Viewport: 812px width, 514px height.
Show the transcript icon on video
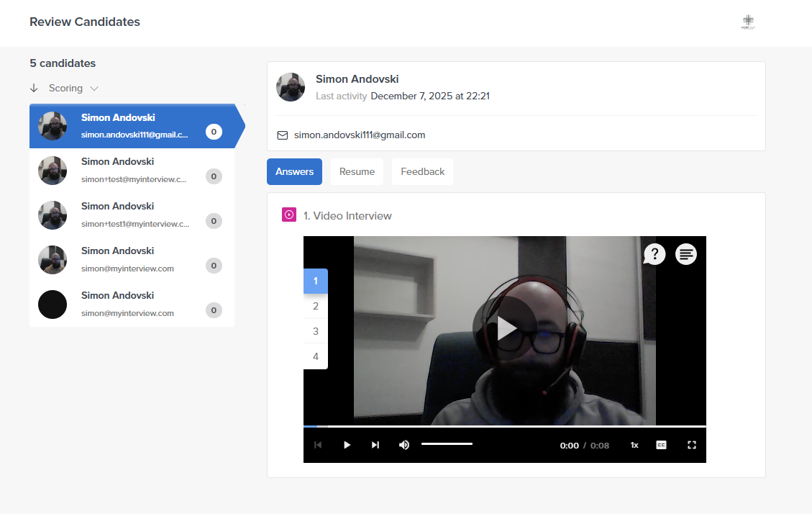(686, 254)
